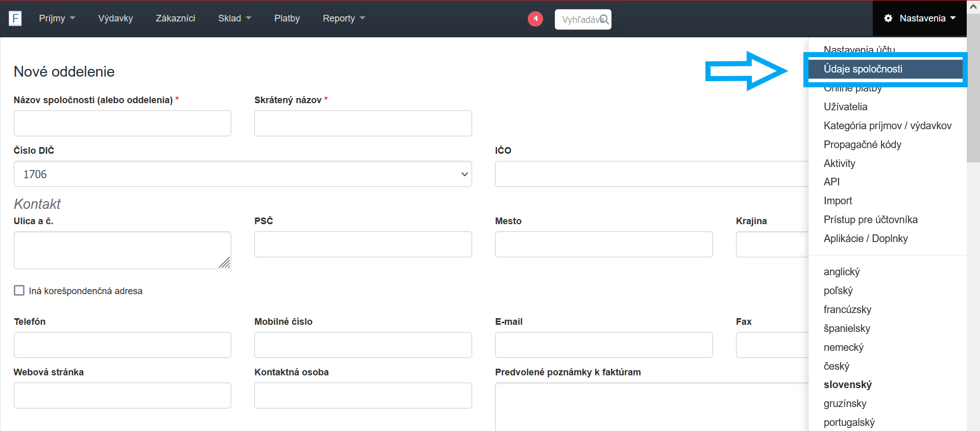Click the F logo home icon
The image size is (980, 431).
point(15,19)
